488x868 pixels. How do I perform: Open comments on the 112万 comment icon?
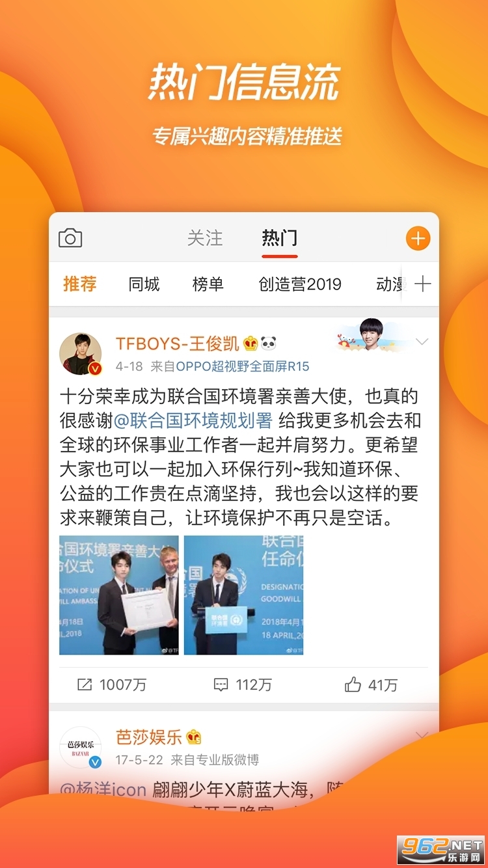[x=221, y=685]
